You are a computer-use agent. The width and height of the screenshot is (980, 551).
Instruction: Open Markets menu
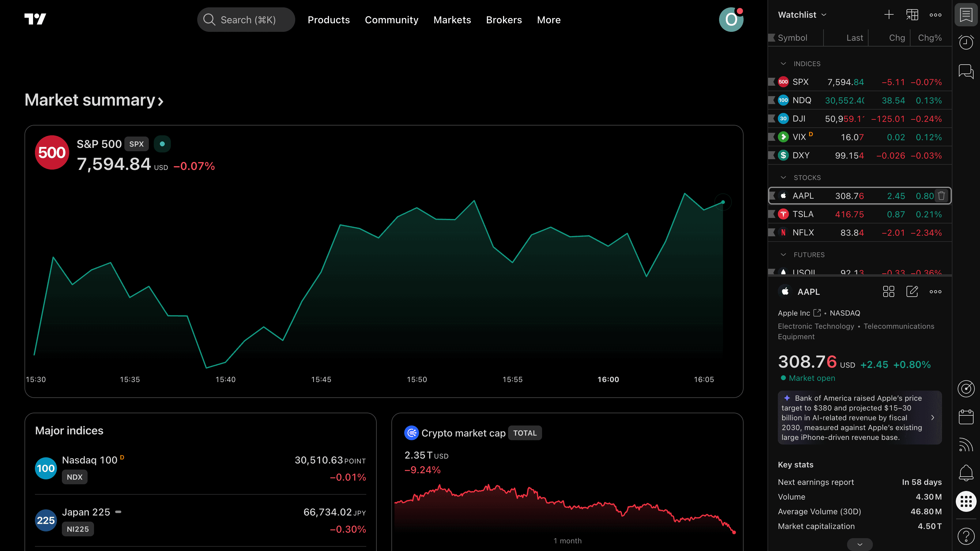coord(452,20)
